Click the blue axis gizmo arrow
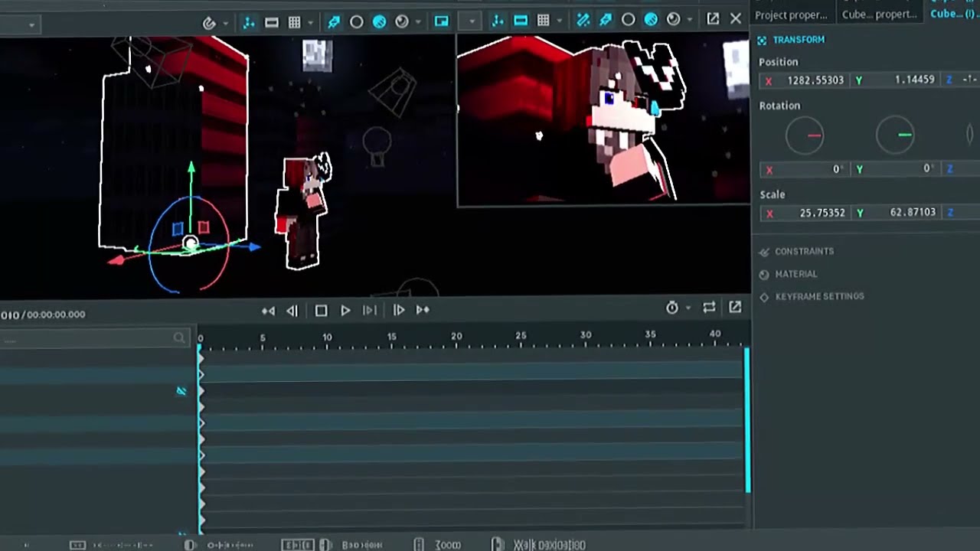 tap(253, 246)
